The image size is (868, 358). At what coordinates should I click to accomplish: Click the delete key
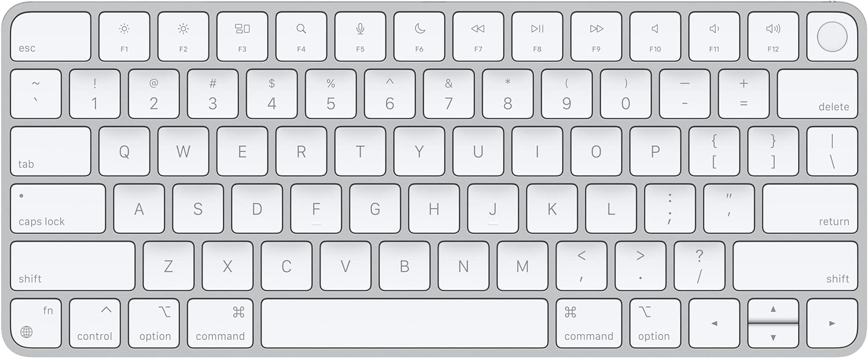click(x=818, y=94)
